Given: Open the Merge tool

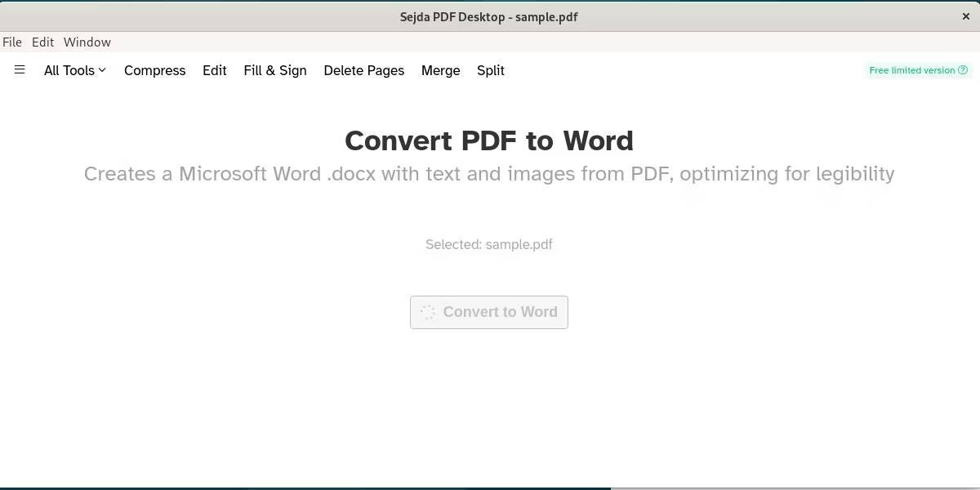Looking at the screenshot, I should (440, 70).
